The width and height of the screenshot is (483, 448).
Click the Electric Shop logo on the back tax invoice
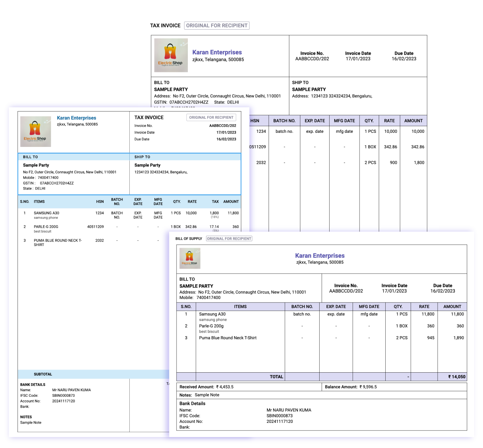171,55
